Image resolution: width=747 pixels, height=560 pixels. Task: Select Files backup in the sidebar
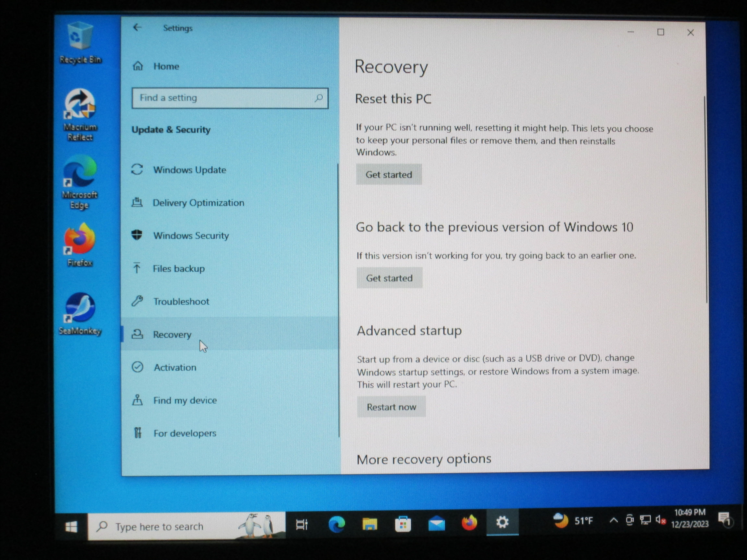[230, 268]
